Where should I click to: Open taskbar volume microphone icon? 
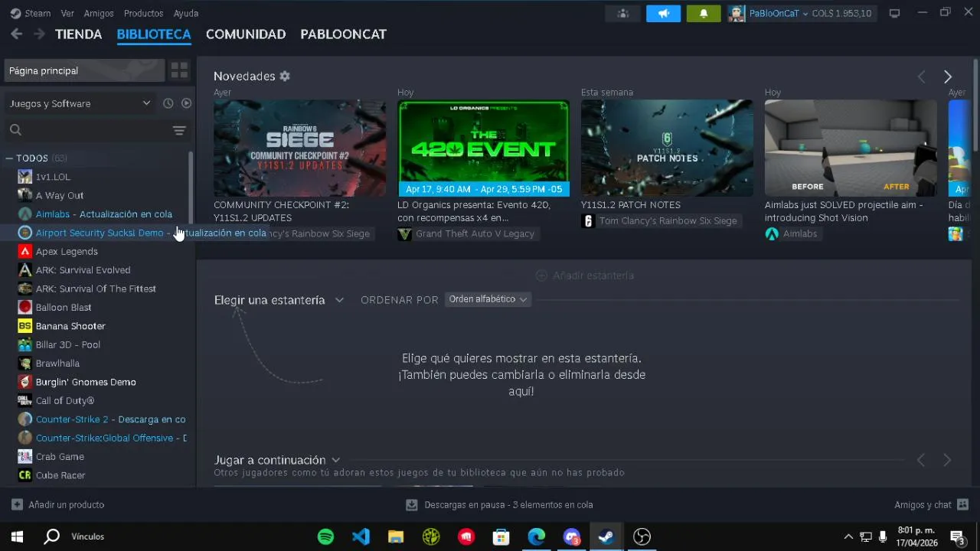tap(883, 536)
